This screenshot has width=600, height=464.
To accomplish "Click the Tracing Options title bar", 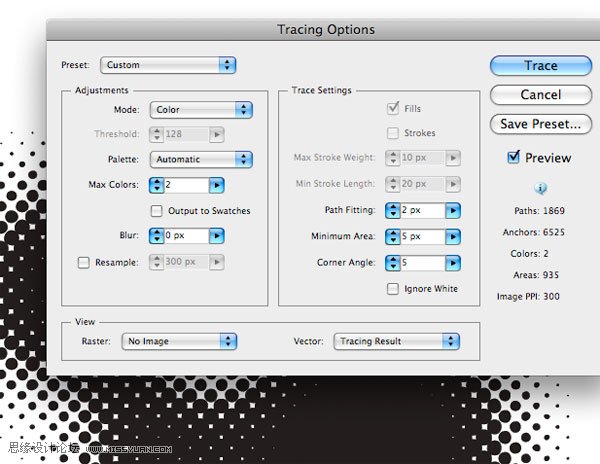I will pyautogui.click(x=323, y=29).
